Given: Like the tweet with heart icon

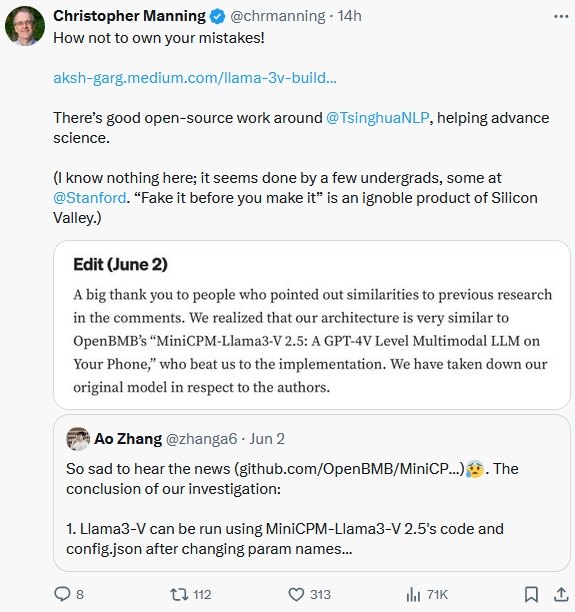Looking at the screenshot, I should pyautogui.click(x=296, y=594).
